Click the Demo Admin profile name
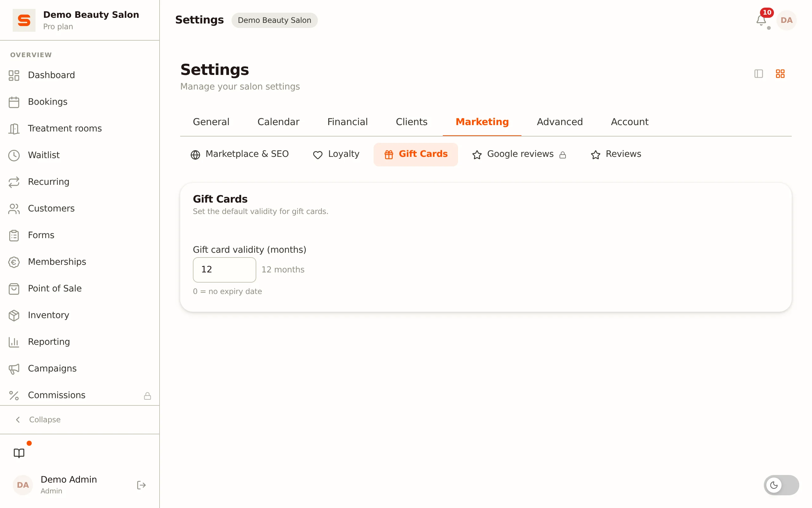The image size is (812, 508). coord(69,479)
